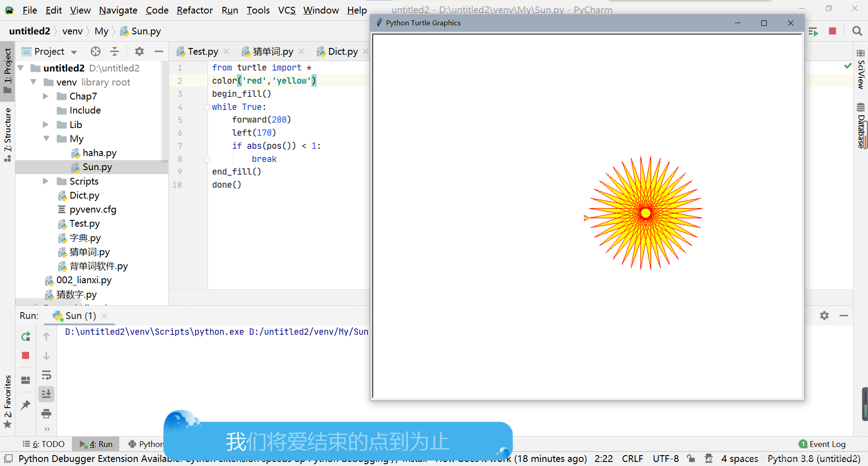Stop the running Sun process
The height and width of the screenshot is (466, 868).
(25, 356)
